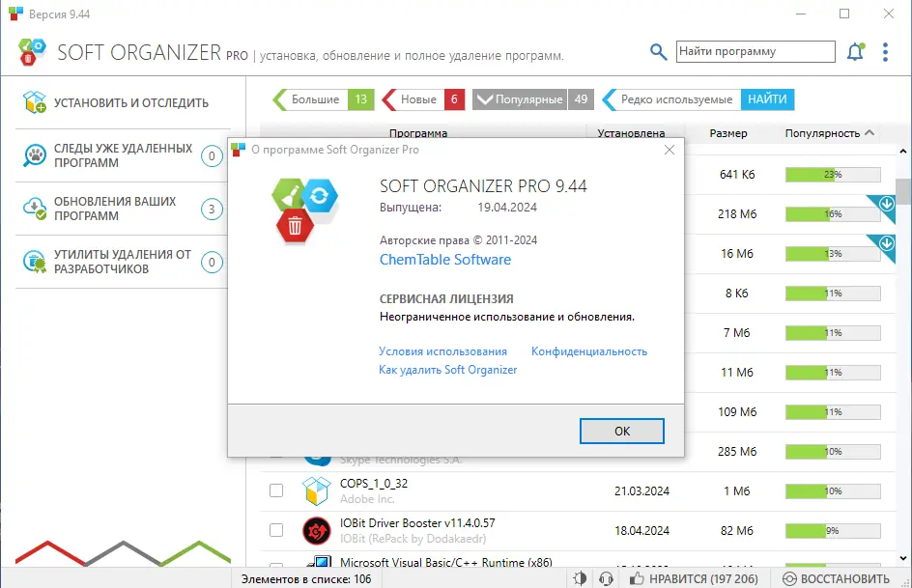Image resolution: width=912 pixels, height=588 pixels.
Task: Click the list scrollbar down arrow
Action: [903, 558]
